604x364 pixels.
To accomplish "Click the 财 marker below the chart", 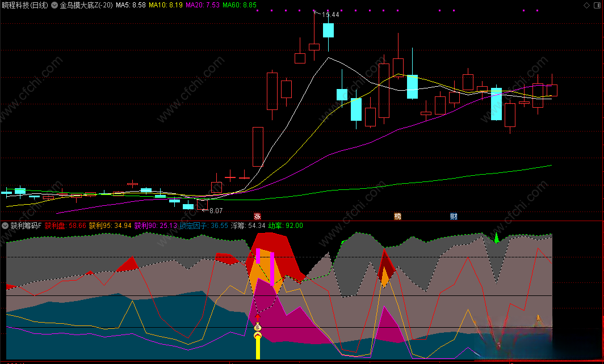I will point(454,216).
